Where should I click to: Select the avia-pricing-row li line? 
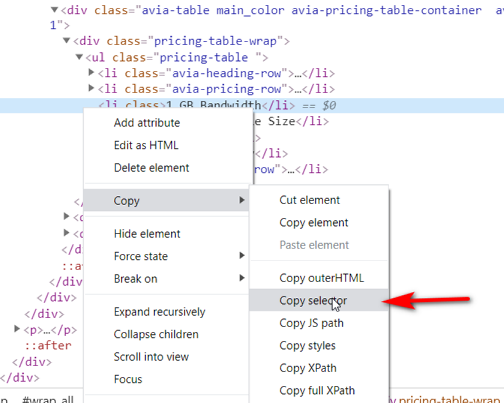pyautogui.click(x=216, y=89)
